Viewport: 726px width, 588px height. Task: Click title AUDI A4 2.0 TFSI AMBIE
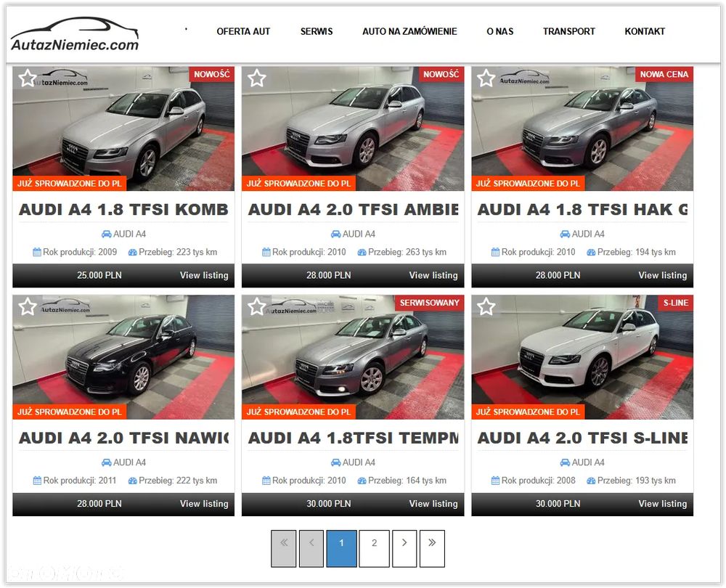pyautogui.click(x=353, y=210)
